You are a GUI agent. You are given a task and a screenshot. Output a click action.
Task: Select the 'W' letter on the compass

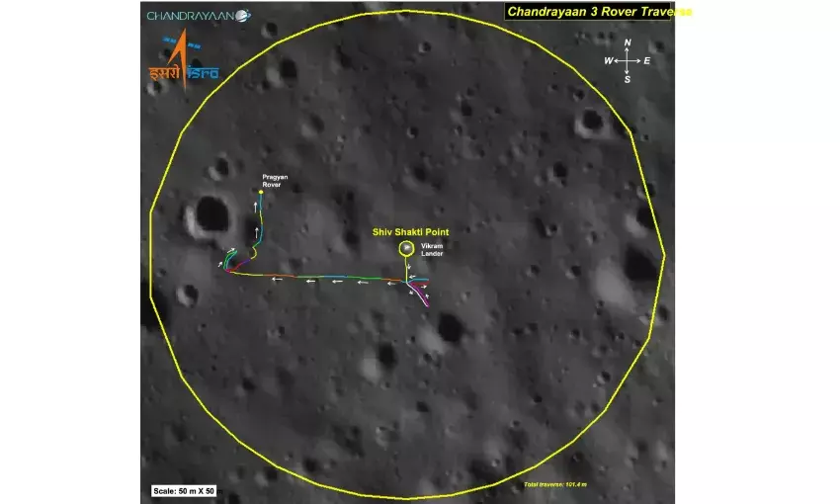[608, 61]
